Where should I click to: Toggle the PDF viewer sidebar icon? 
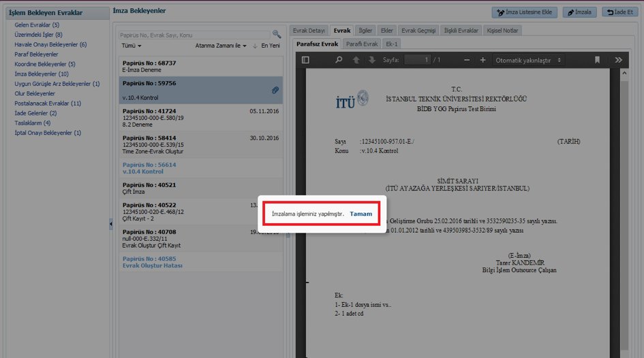(305, 60)
